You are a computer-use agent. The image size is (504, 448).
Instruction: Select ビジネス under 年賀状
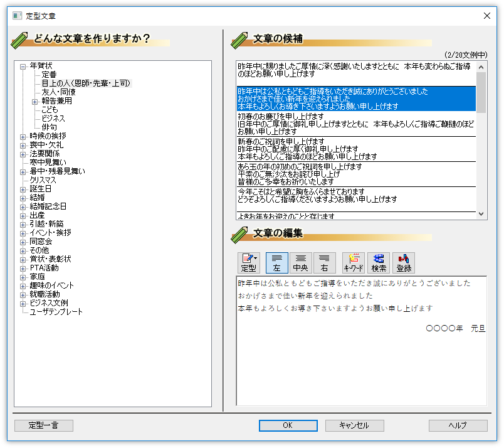(53, 119)
